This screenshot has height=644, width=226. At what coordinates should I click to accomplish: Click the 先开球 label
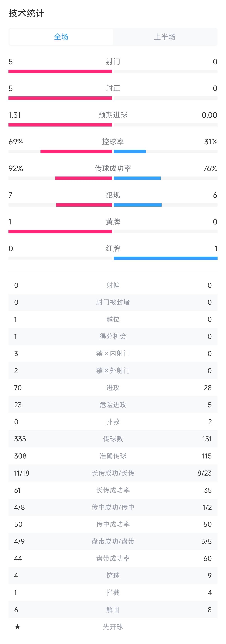tap(113, 627)
